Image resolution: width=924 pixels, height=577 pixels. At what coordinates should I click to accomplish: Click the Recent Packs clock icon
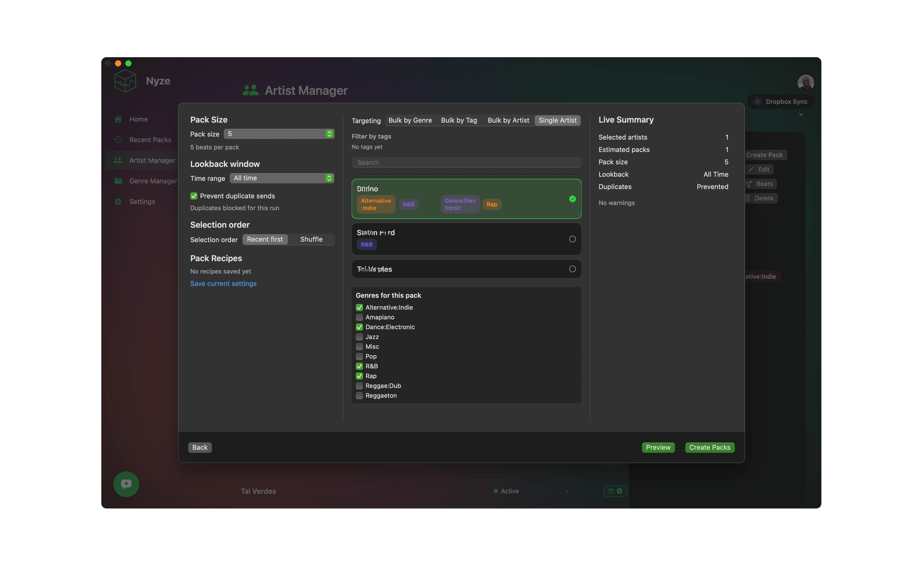pyautogui.click(x=118, y=140)
